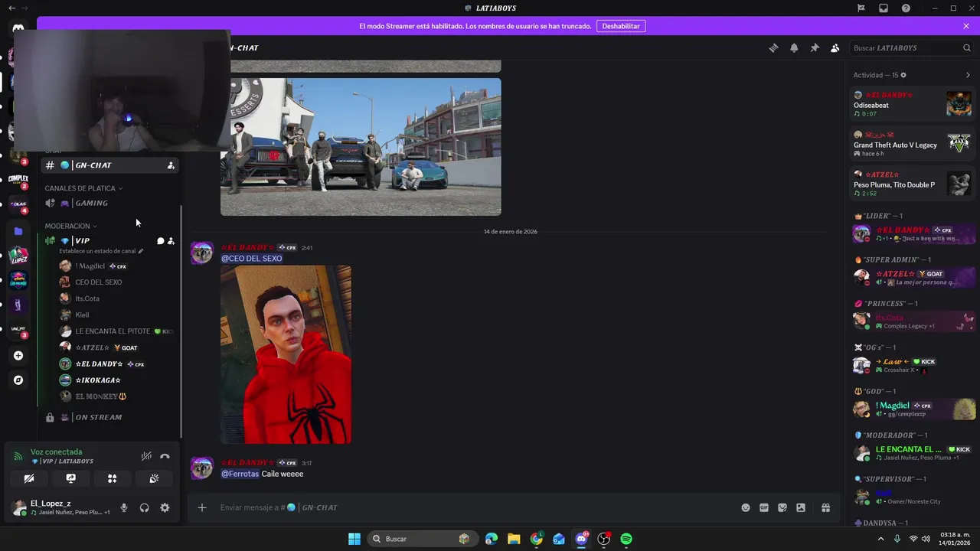Image resolution: width=980 pixels, height=551 pixels.
Task: Open chat bubble icon on VIP channel
Action: click(160, 241)
